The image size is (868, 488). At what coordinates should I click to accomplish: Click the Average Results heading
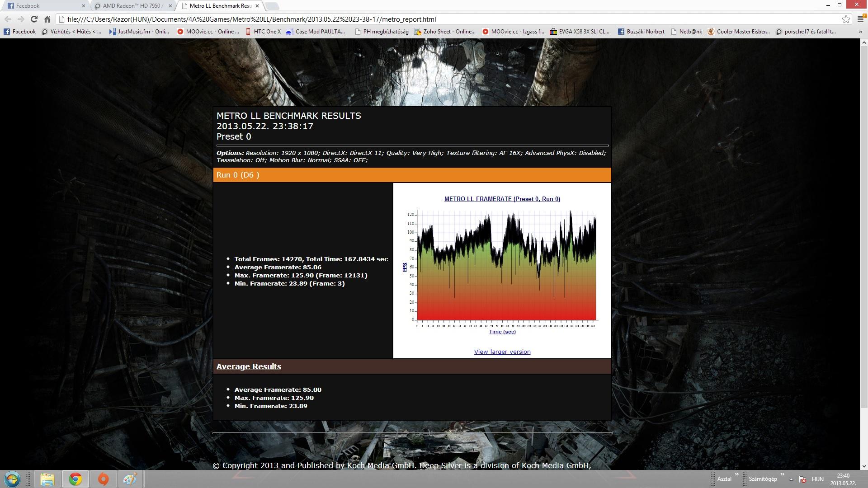[x=249, y=366]
